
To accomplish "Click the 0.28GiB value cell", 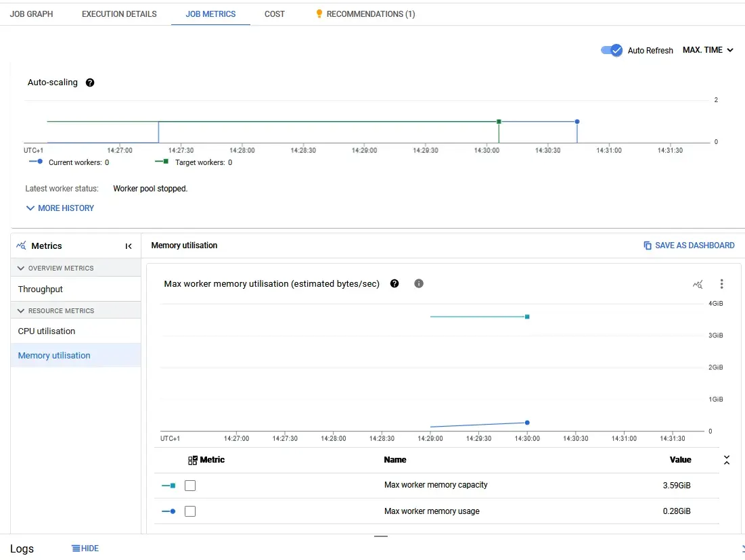I will pos(677,511).
